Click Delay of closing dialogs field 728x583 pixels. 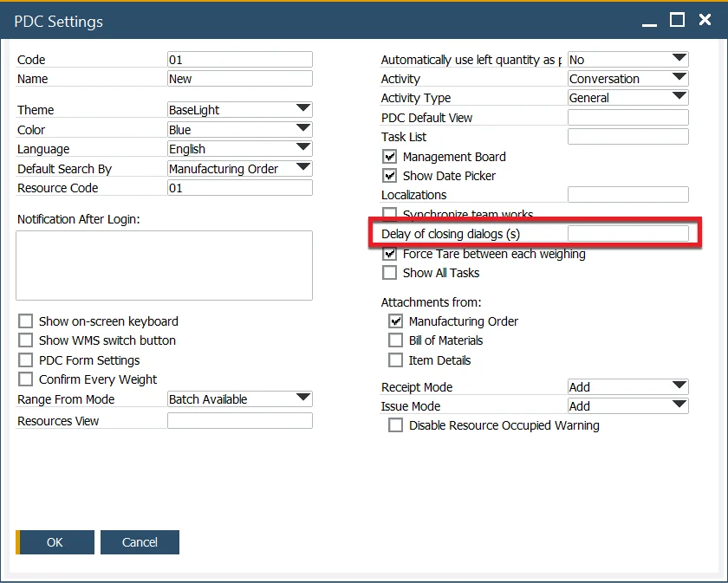tap(628, 234)
